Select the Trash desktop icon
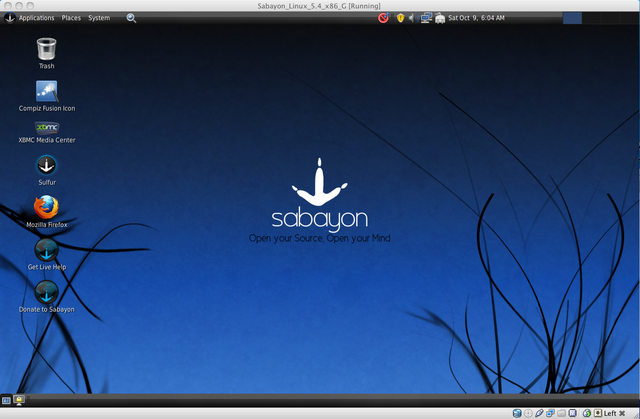The image size is (640, 419). tap(47, 53)
